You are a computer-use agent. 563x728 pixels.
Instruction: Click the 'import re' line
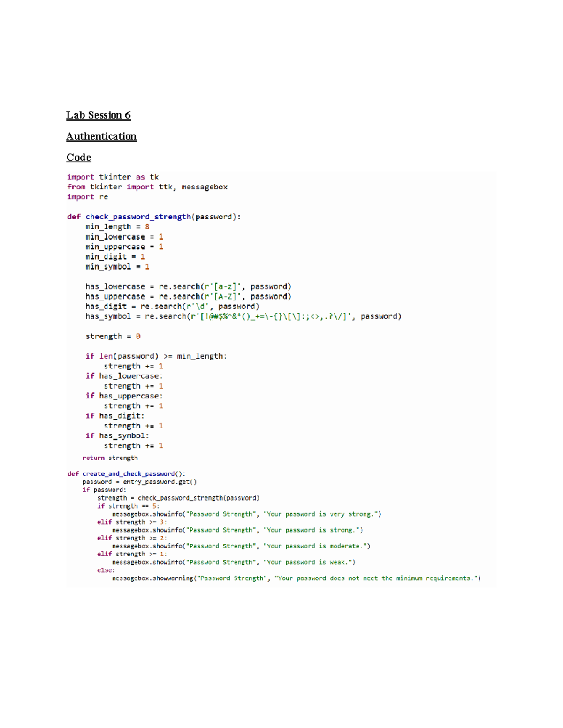click(x=87, y=197)
